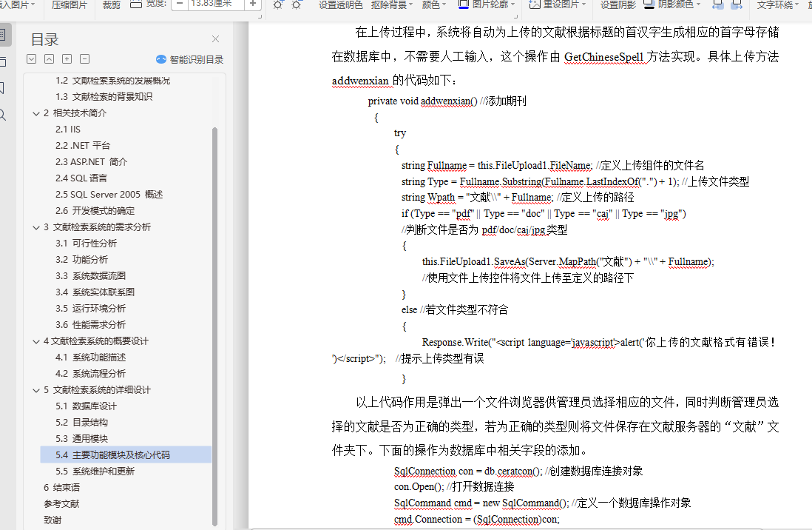Image resolution: width=812 pixels, height=530 pixels.
Task: Jump to section 3.3 系统数据流图
Action: click(91, 276)
